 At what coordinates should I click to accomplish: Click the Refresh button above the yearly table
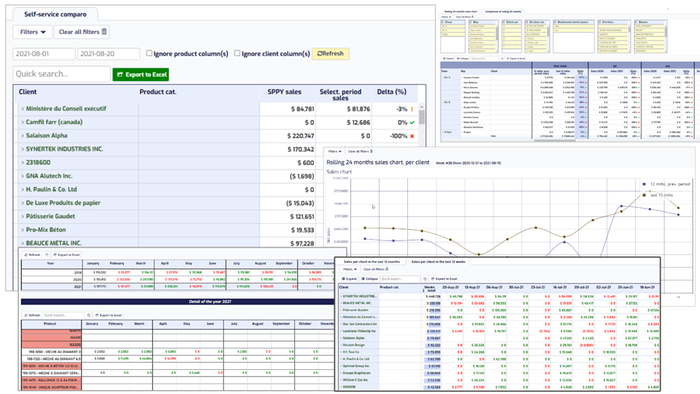click(33, 255)
